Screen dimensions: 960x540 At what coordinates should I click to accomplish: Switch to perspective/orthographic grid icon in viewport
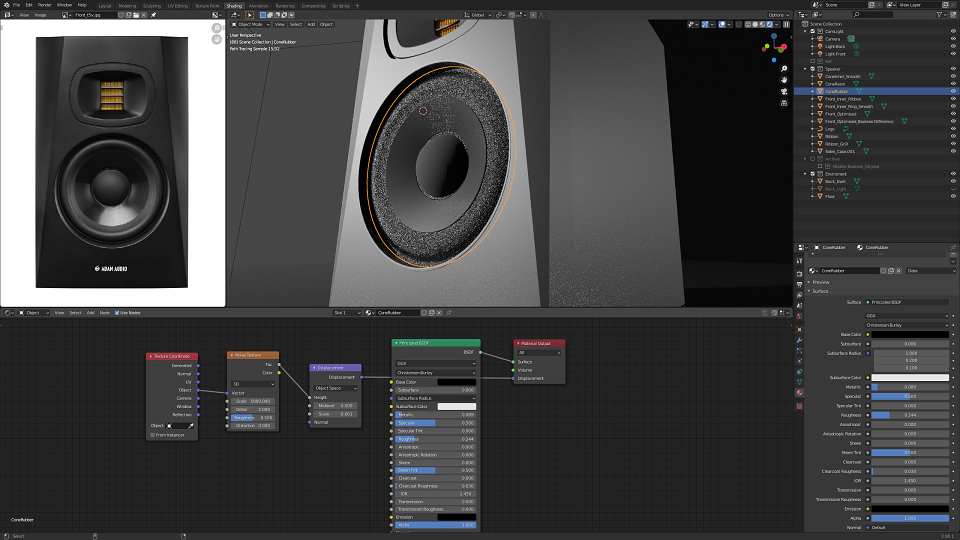click(784, 103)
